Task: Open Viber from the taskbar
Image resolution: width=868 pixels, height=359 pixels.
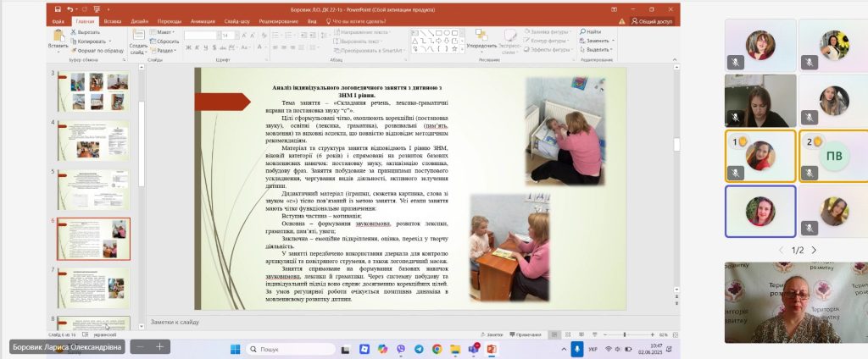Action: tap(401, 349)
